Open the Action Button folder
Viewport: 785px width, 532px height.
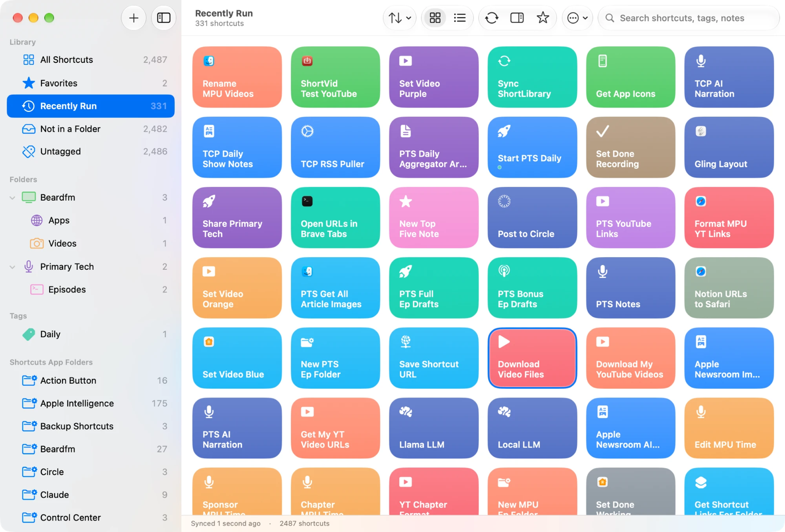[91, 380]
